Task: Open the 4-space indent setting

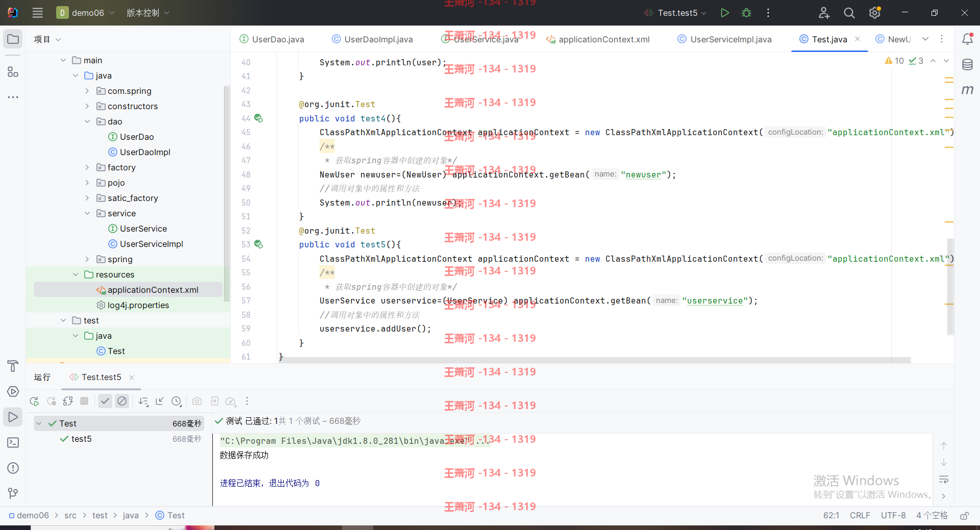Action: pos(932,516)
